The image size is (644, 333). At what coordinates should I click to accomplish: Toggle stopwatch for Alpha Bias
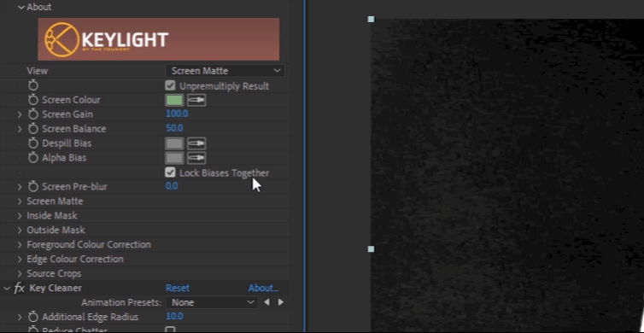click(33, 158)
